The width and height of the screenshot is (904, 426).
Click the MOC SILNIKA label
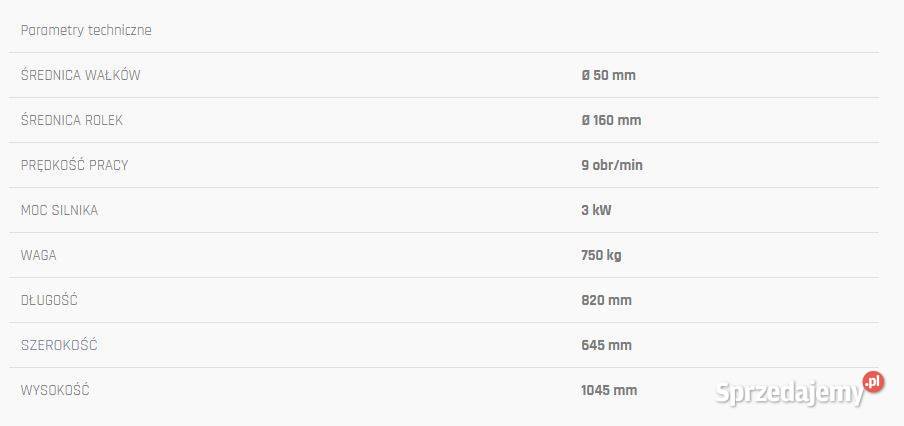59,210
